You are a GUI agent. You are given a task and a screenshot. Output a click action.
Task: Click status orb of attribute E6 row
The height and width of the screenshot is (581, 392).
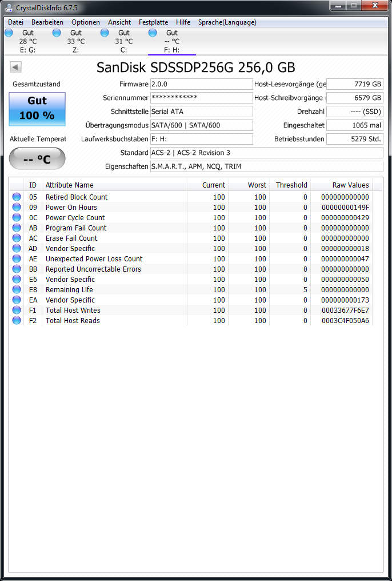click(x=17, y=280)
